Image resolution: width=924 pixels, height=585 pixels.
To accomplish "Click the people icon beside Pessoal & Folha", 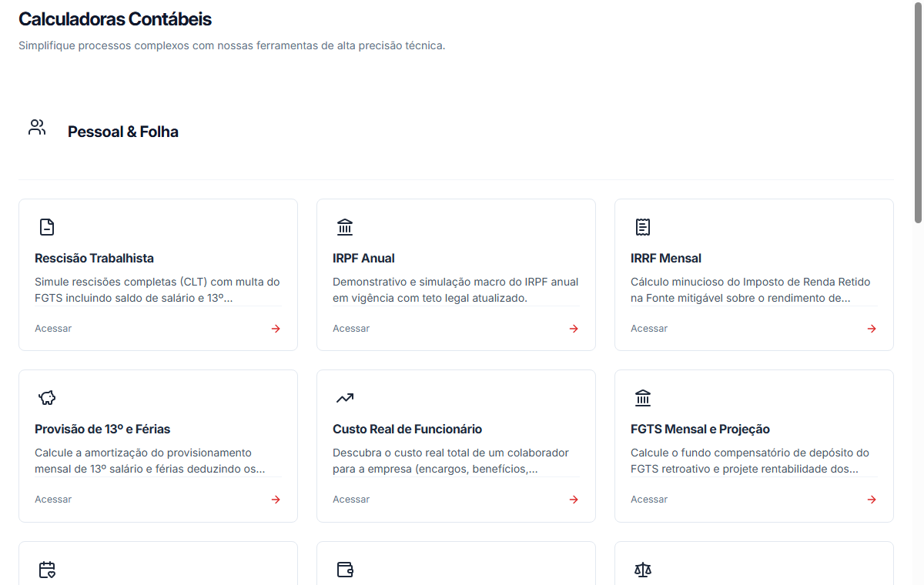I will click(x=37, y=128).
